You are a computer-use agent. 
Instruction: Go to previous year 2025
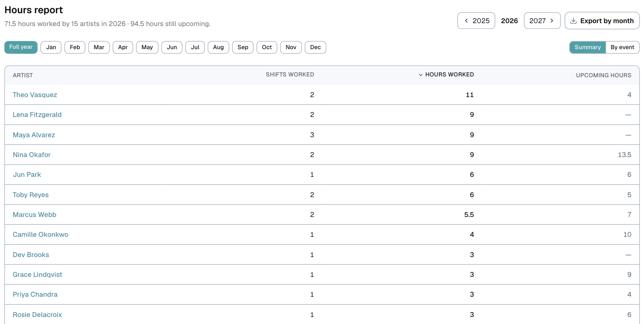tap(476, 21)
